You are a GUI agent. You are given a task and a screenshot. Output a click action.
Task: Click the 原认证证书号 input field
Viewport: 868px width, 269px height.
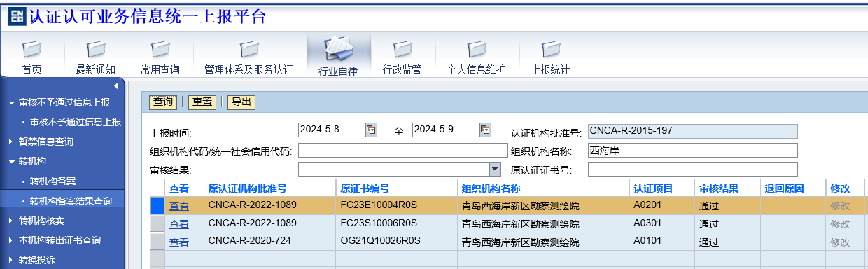pyautogui.click(x=692, y=169)
